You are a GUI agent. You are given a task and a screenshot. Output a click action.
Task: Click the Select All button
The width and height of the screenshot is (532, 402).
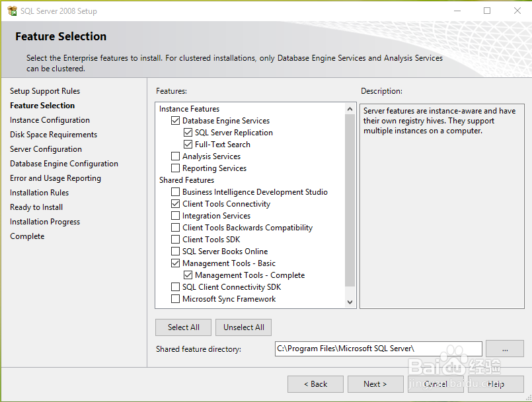[x=183, y=327]
